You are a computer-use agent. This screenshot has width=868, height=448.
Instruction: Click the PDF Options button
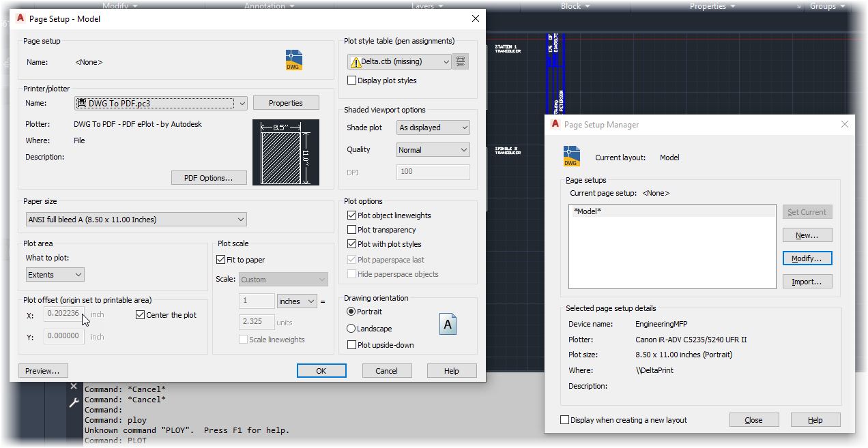click(x=209, y=178)
